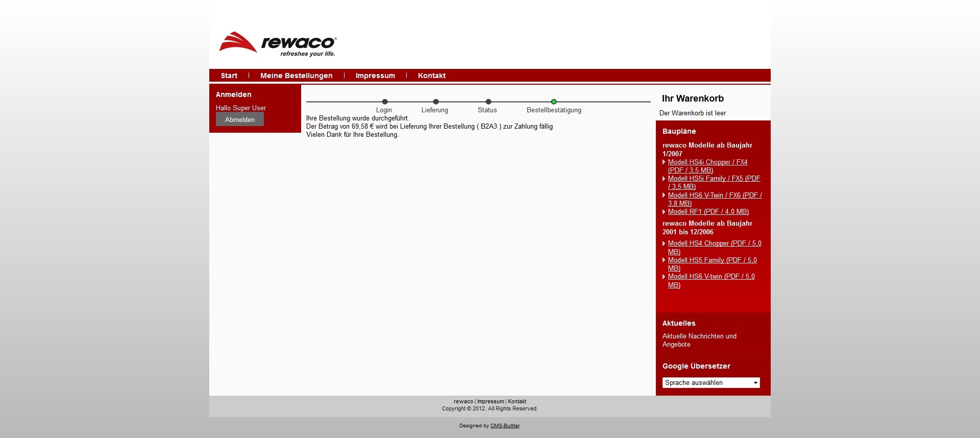Click arrow bullet beside Modell HS5 Family (PDF / 5,0
This screenshot has height=438, width=980.
(664, 260)
